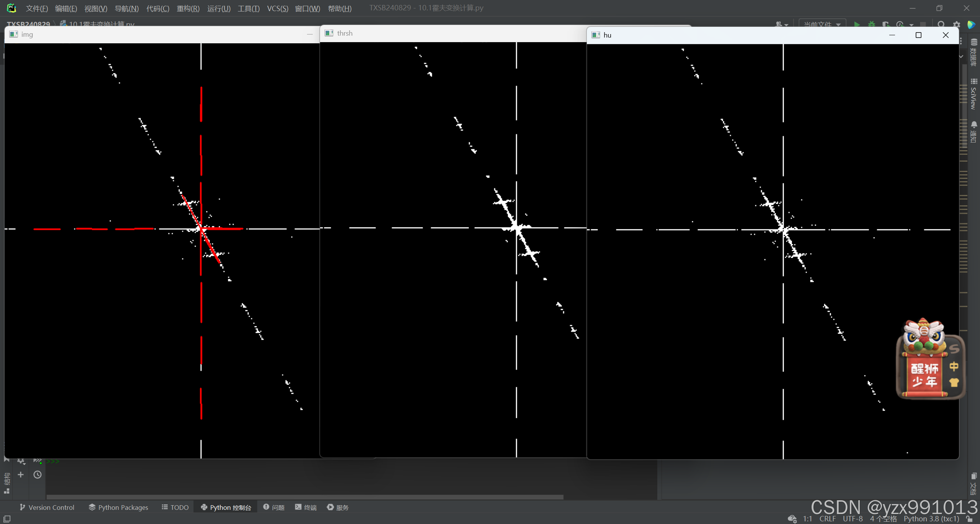Open the Python Packages tab
Image resolution: width=980 pixels, height=524 pixels.
119,507
